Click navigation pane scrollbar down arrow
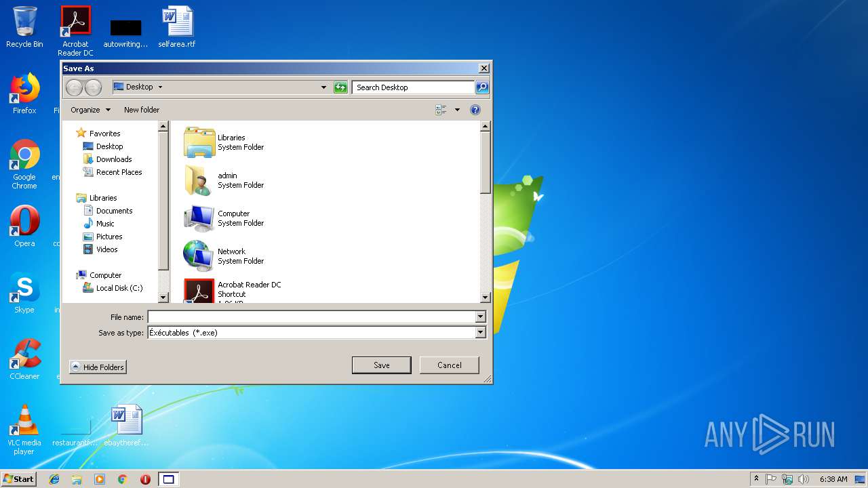This screenshot has height=488, width=868. [163, 297]
